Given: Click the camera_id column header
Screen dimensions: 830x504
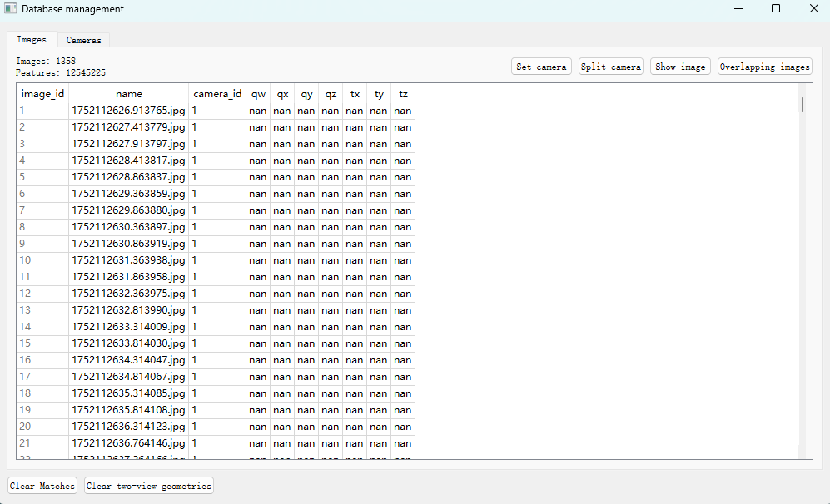Looking at the screenshot, I should pyautogui.click(x=217, y=94).
